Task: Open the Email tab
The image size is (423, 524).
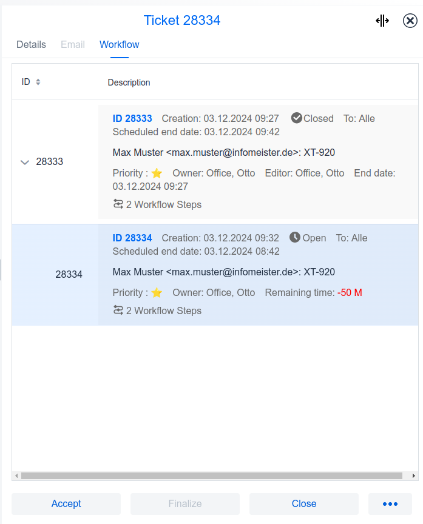Action: coord(73,44)
